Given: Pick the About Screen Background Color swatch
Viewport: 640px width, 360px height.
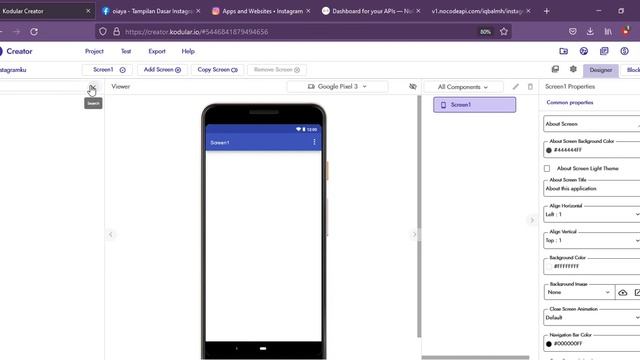Looking at the screenshot, I should point(549,150).
